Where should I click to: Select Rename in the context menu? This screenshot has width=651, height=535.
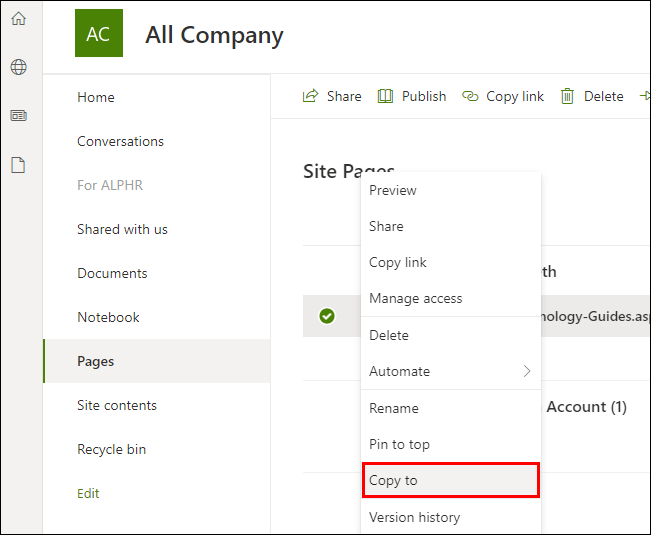[x=393, y=408]
